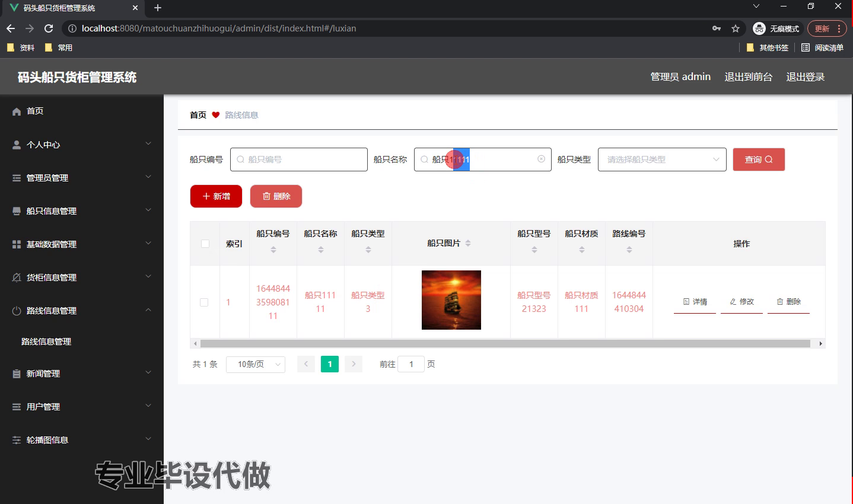Click the scrollbar right arrow under table
This screenshot has width=853, height=504.
820,343
